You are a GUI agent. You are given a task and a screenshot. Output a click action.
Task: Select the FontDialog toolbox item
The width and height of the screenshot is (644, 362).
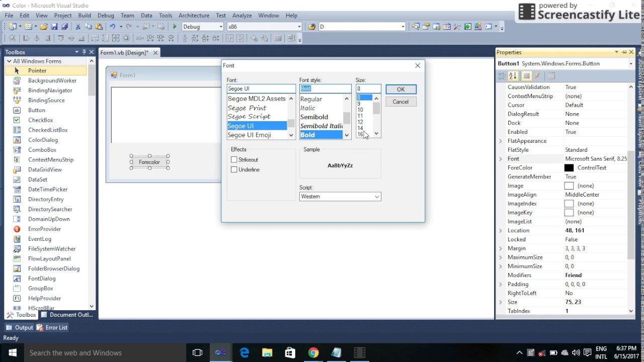point(42,279)
